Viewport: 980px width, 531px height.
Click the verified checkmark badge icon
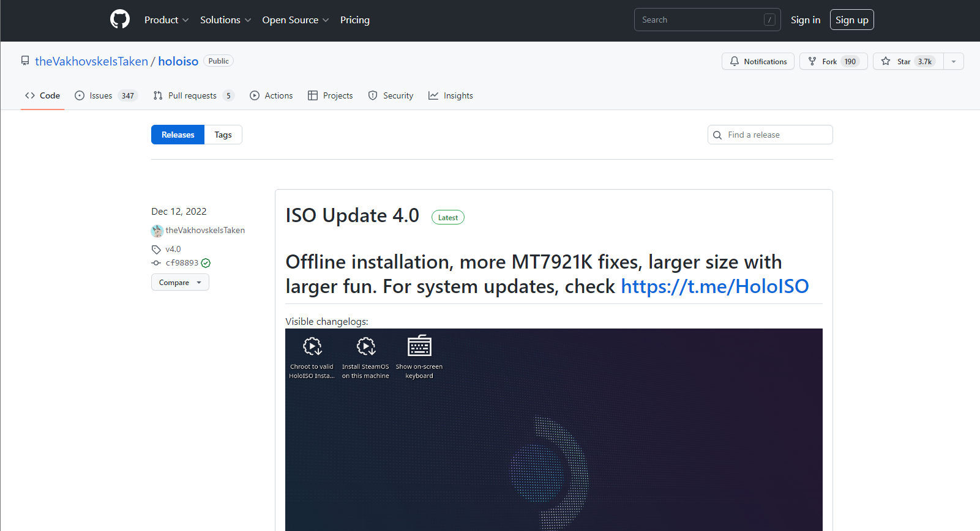[x=206, y=263]
